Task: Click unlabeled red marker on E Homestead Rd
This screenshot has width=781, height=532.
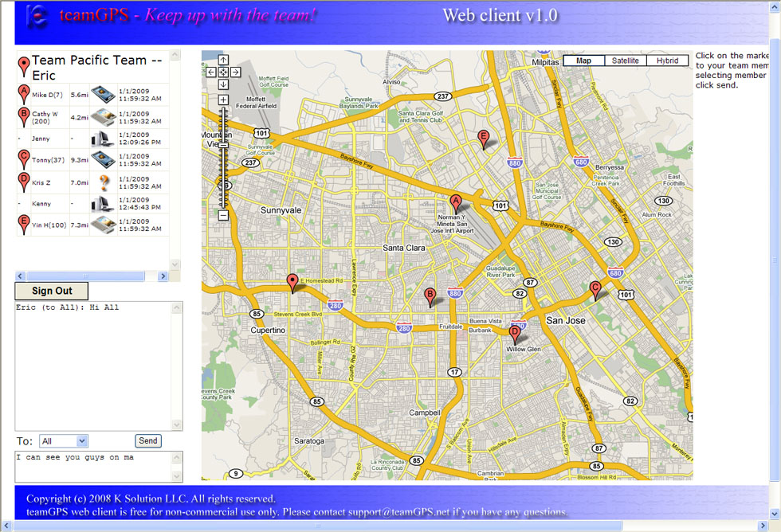Action: pos(292,284)
